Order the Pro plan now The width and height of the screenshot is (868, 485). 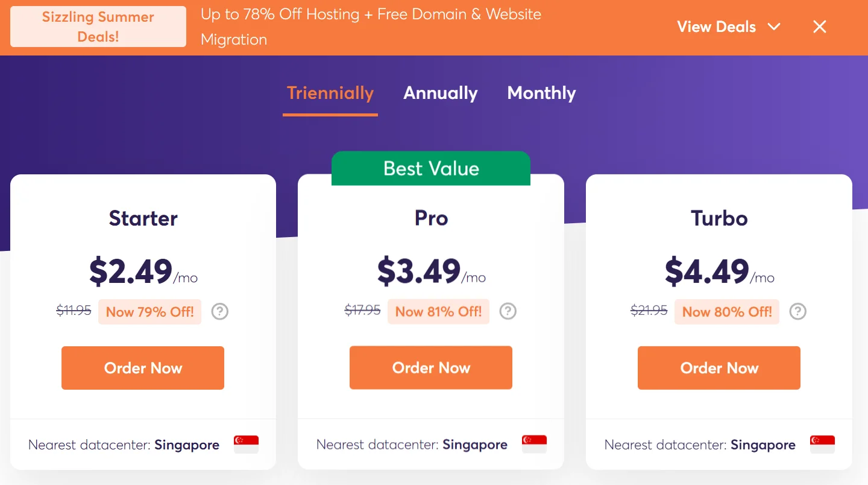point(431,368)
